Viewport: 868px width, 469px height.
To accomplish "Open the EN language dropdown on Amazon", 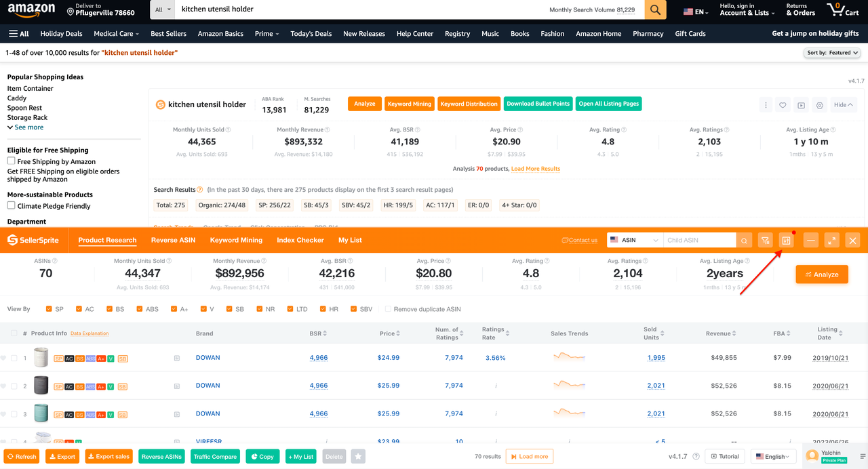I will [x=696, y=12].
